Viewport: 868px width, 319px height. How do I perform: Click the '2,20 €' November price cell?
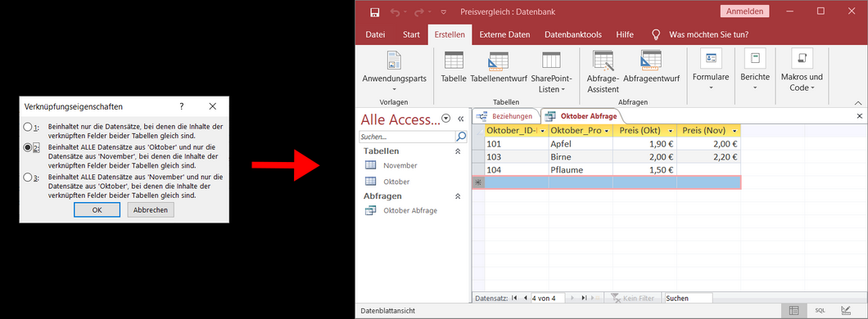point(708,157)
